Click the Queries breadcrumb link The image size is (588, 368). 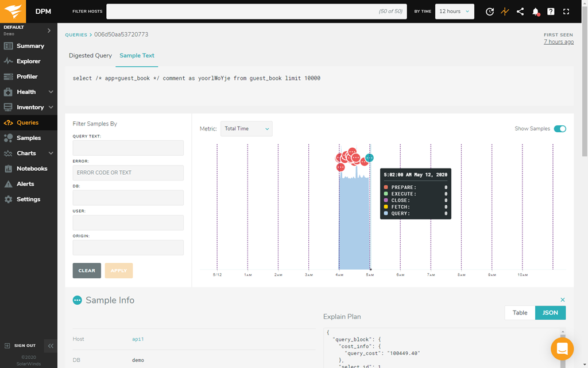(x=76, y=35)
